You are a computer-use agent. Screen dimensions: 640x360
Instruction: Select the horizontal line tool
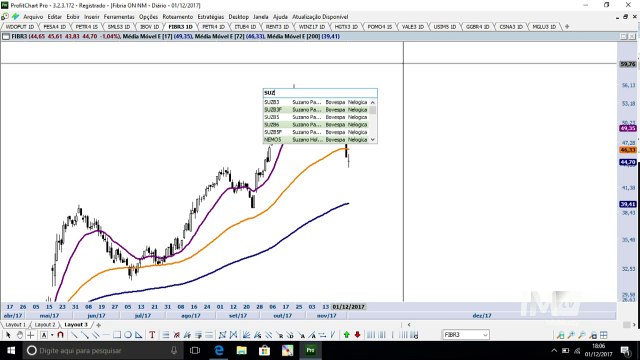pyautogui.click(x=106, y=335)
